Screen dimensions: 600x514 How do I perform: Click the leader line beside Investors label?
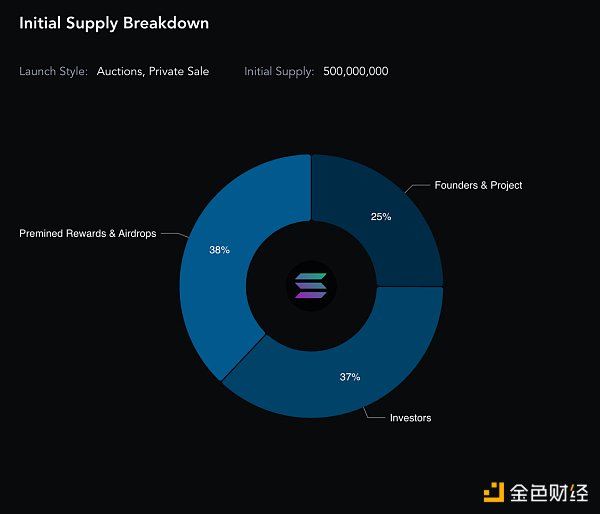373,413
